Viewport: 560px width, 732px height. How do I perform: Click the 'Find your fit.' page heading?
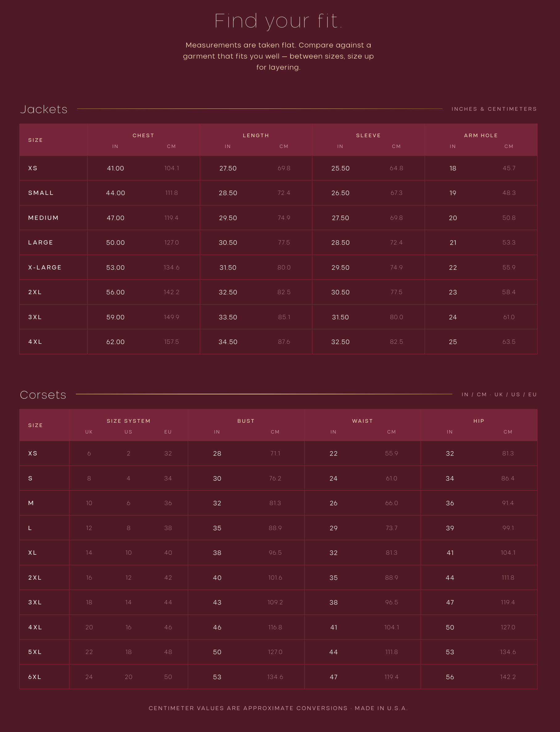point(278,21)
